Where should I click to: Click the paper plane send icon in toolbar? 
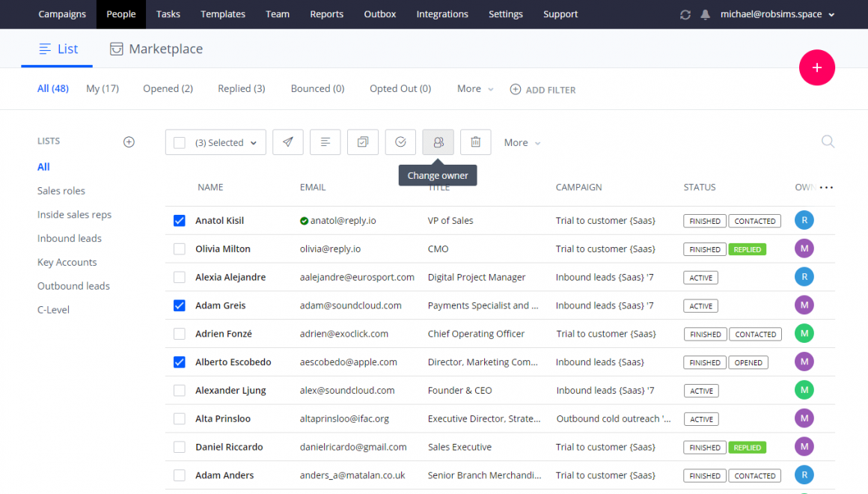pos(288,142)
